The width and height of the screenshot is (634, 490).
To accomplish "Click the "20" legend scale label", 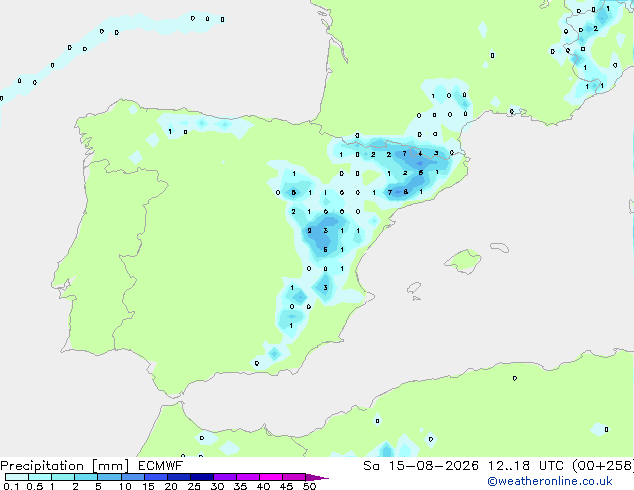I will coord(171,486).
